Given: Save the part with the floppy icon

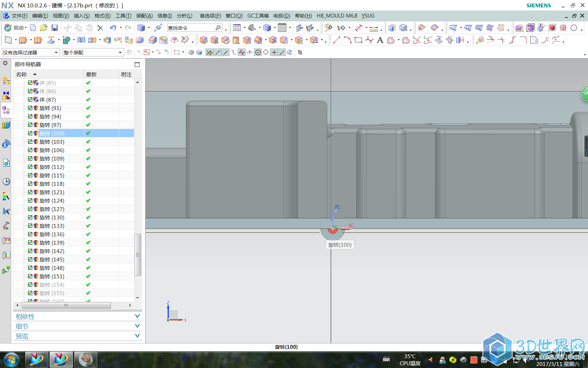Looking at the screenshot, I should coord(55,28).
